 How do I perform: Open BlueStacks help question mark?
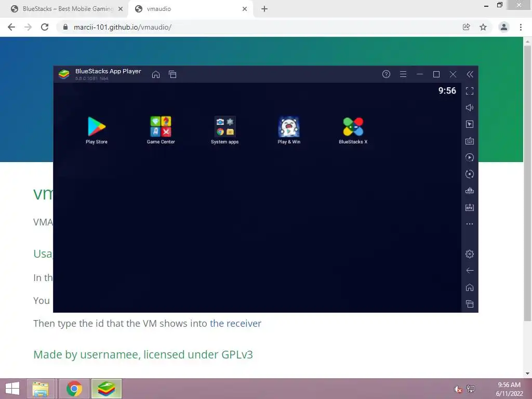[x=386, y=74]
